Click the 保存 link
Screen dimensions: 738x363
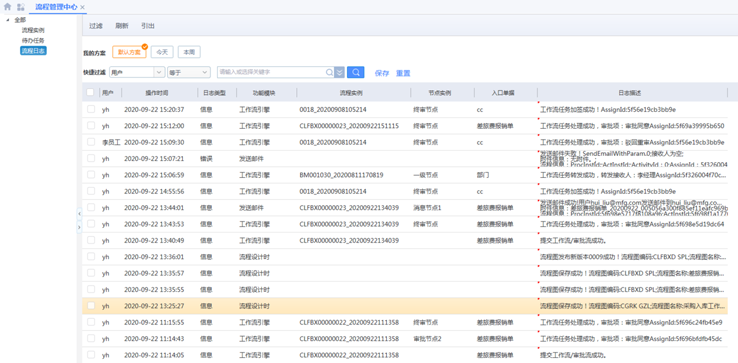click(382, 73)
